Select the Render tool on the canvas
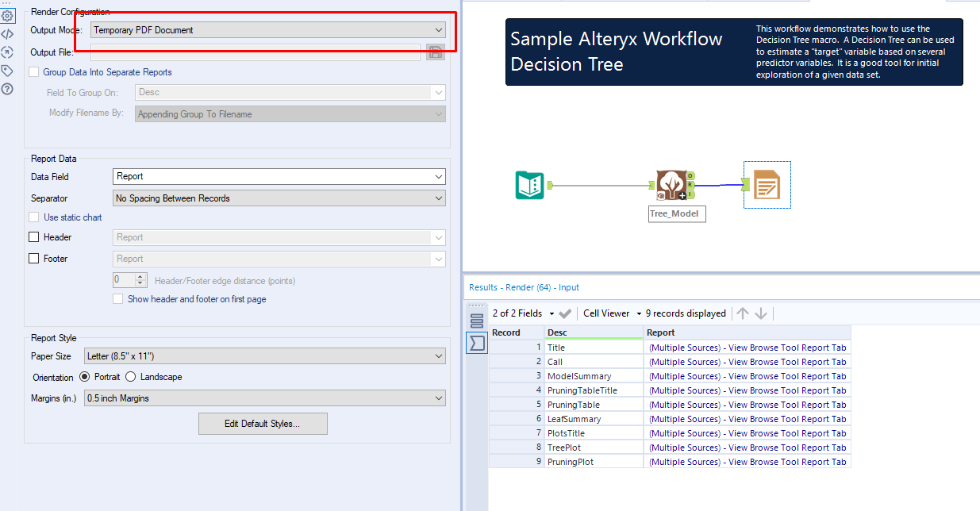980x511 pixels. coord(767,184)
